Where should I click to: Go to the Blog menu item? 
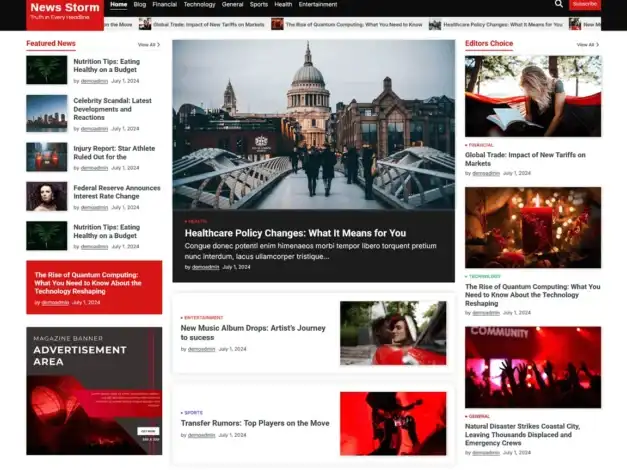click(140, 4)
